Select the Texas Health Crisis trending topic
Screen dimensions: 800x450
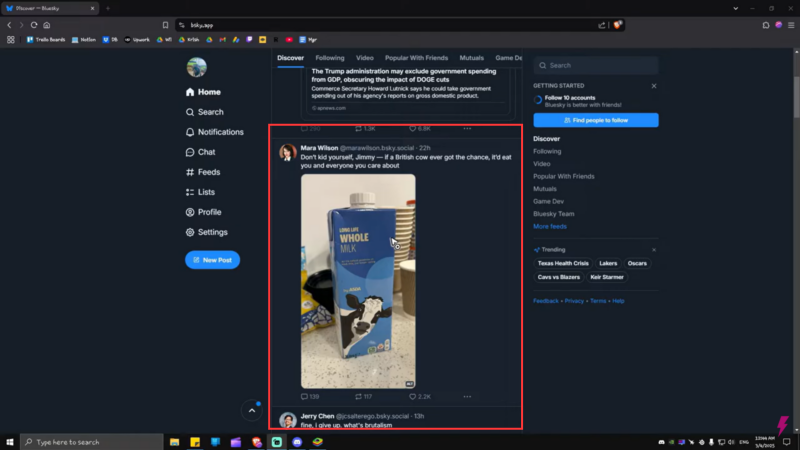coord(562,263)
